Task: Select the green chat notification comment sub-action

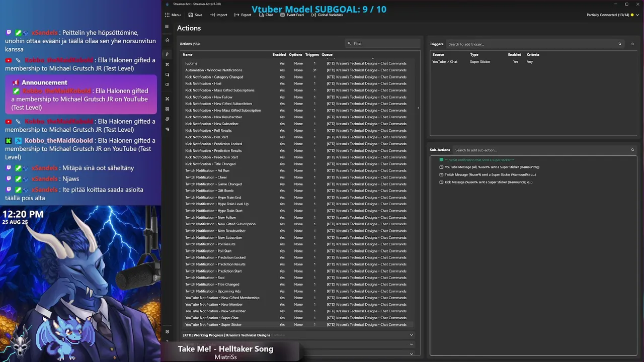Action: pyautogui.click(x=479, y=160)
